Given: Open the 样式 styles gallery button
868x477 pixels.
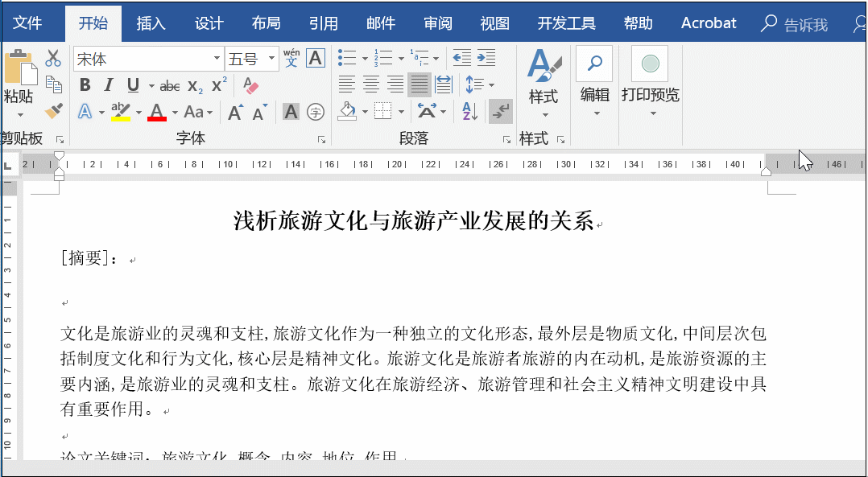Looking at the screenshot, I should click(x=544, y=83).
